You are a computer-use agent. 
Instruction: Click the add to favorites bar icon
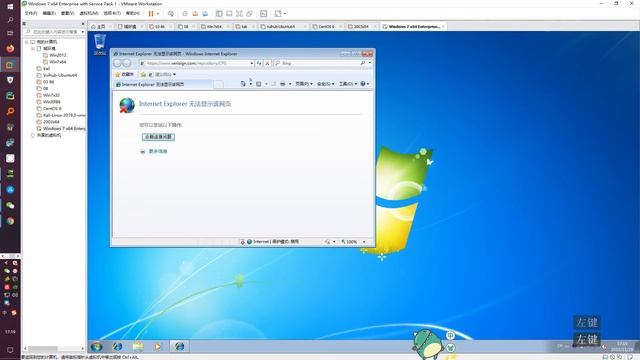click(143, 74)
